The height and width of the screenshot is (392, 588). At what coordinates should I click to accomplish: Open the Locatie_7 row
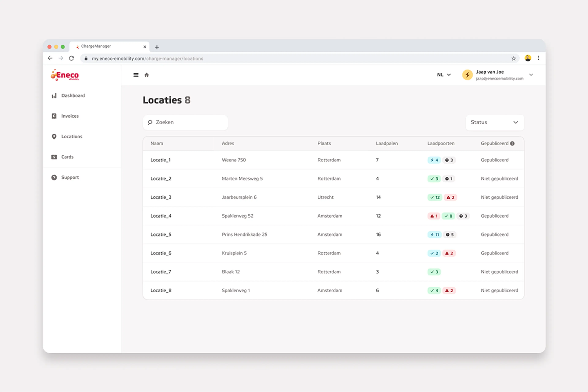(333, 272)
